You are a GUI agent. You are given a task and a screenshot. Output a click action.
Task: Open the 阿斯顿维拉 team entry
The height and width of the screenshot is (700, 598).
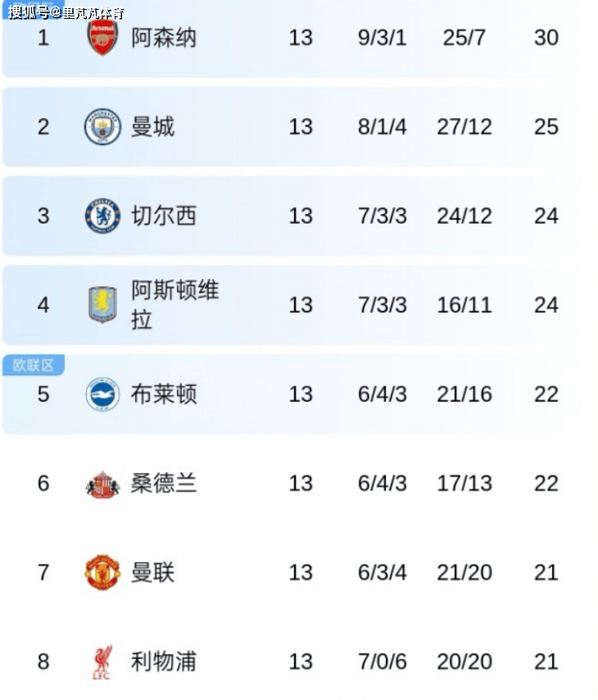click(x=174, y=304)
